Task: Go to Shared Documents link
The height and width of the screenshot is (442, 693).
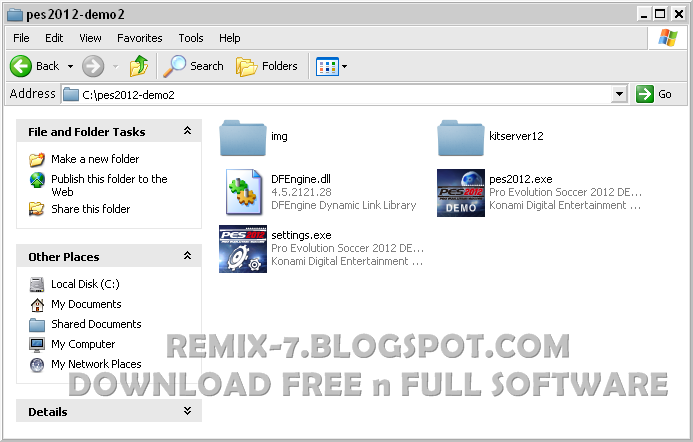Action: tap(96, 324)
